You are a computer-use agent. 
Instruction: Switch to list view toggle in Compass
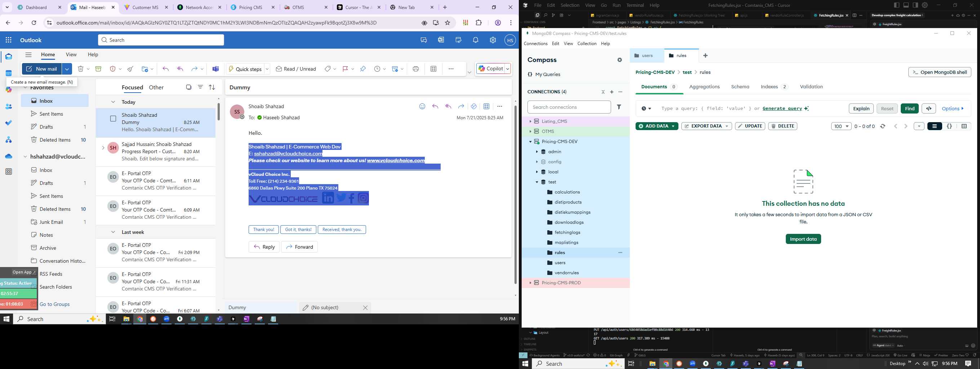934,126
